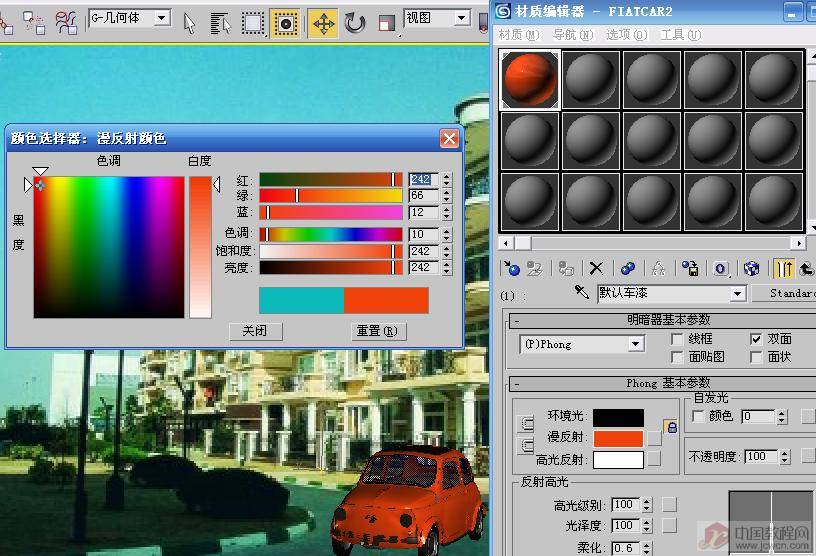Click map button beside 高光级别 value
The width and height of the screenshot is (816, 556).
point(669,504)
